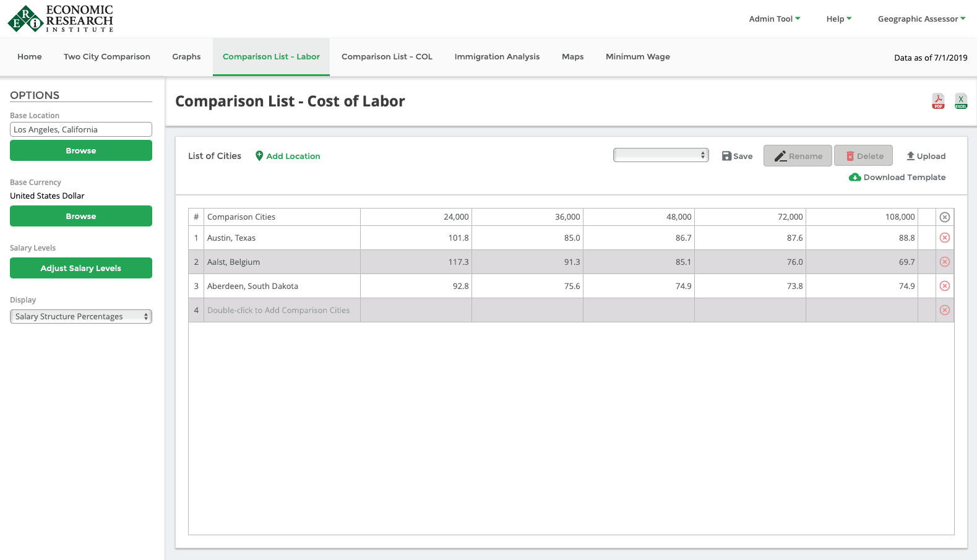Export the list to Excel
Image resolution: width=977 pixels, height=560 pixels.
960,101
